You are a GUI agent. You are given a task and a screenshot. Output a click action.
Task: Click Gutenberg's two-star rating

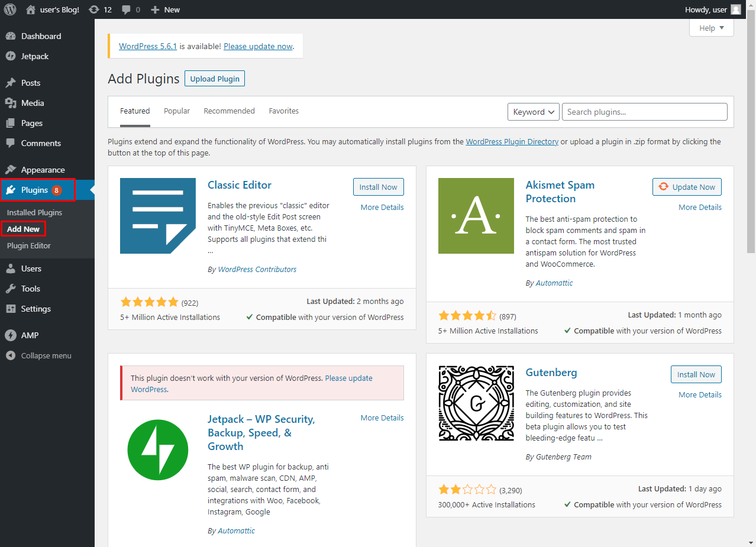pos(467,490)
